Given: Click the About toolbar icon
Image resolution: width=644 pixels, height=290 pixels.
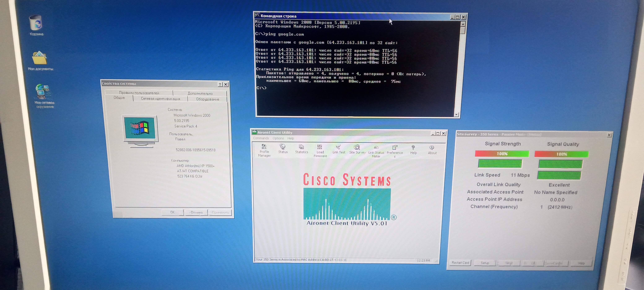Looking at the screenshot, I should coord(432,150).
